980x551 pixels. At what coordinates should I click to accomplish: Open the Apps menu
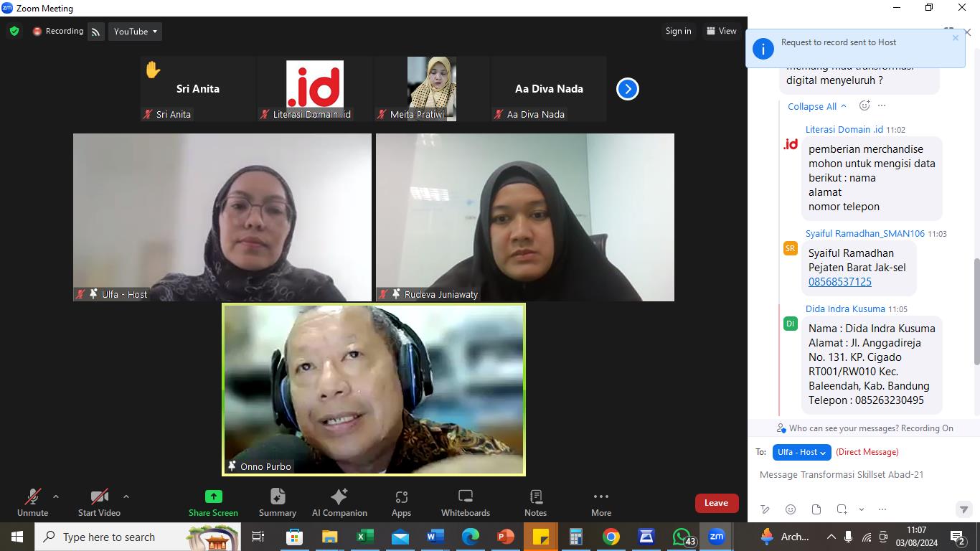[x=401, y=502]
